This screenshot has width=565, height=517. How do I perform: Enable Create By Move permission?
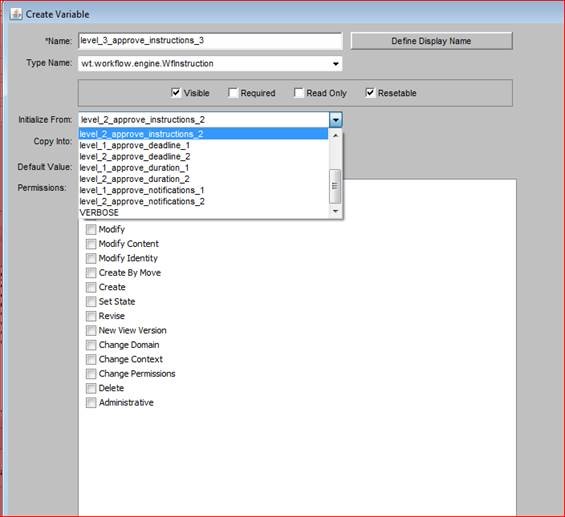tap(91, 273)
